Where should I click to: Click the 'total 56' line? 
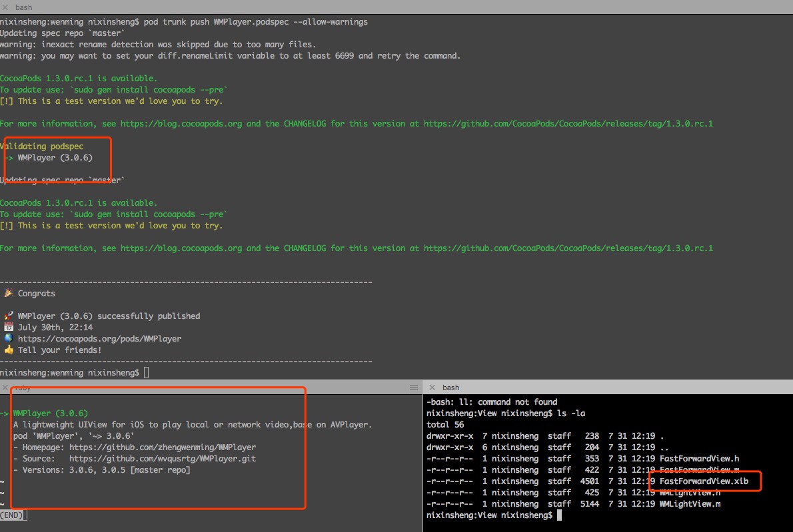point(445,425)
